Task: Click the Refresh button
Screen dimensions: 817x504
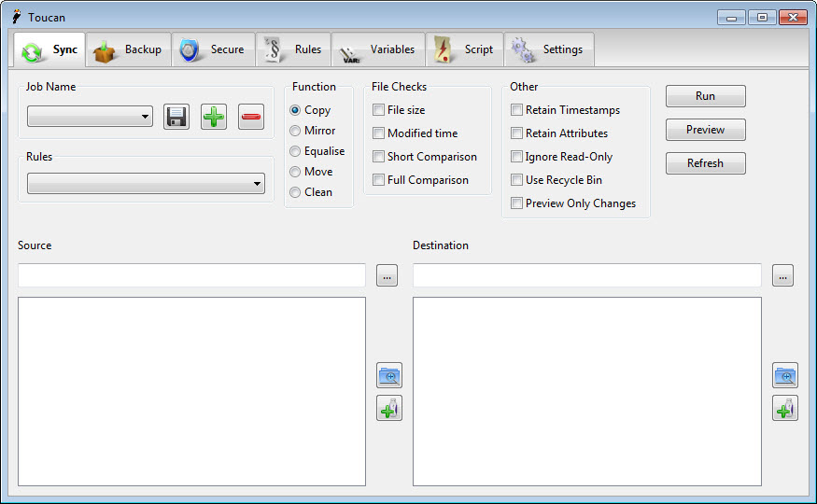Action: pyautogui.click(x=706, y=163)
